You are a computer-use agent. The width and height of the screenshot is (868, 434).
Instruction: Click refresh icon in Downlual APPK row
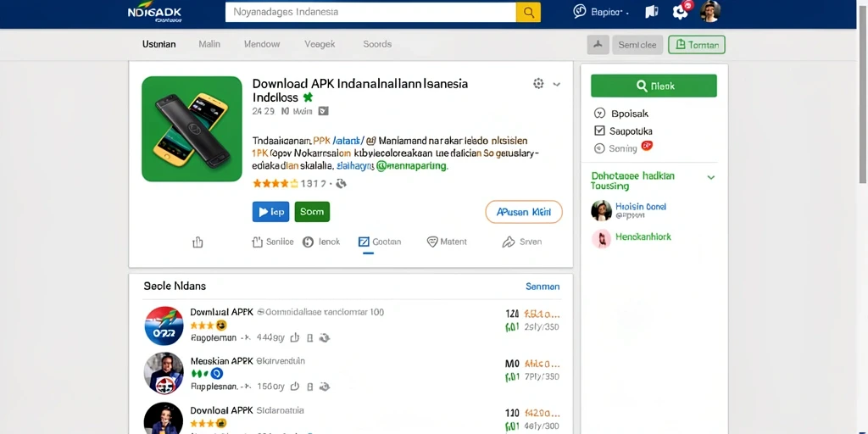[x=325, y=337]
